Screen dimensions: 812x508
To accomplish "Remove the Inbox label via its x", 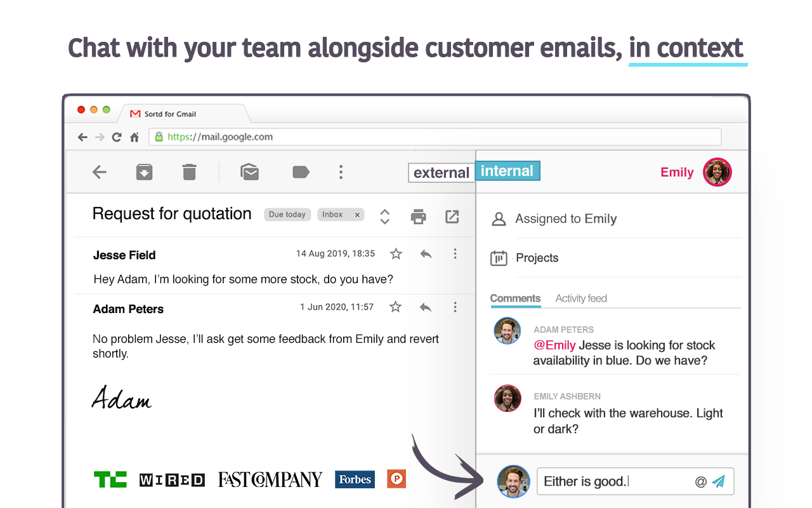I will pyautogui.click(x=357, y=215).
